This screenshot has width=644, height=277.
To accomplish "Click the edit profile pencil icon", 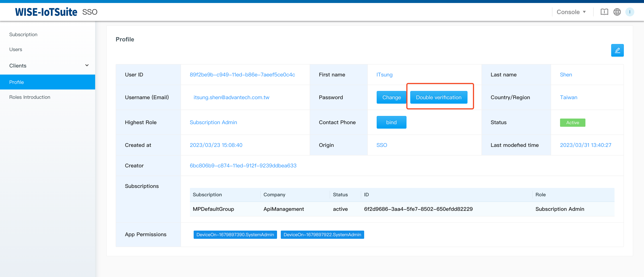I will [617, 51].
